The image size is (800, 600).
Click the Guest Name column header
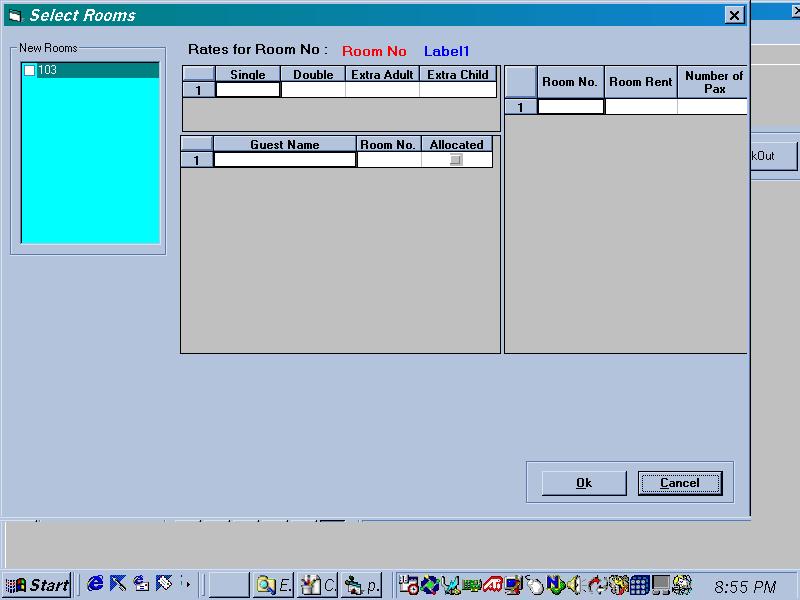tap(285, 144)
